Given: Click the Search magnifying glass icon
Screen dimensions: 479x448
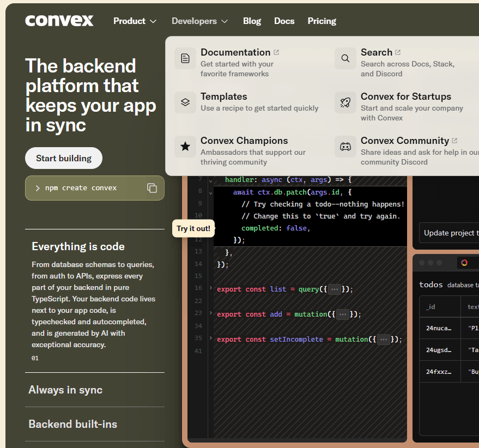Looking at the screenshot, I should [x=345, y=58].
